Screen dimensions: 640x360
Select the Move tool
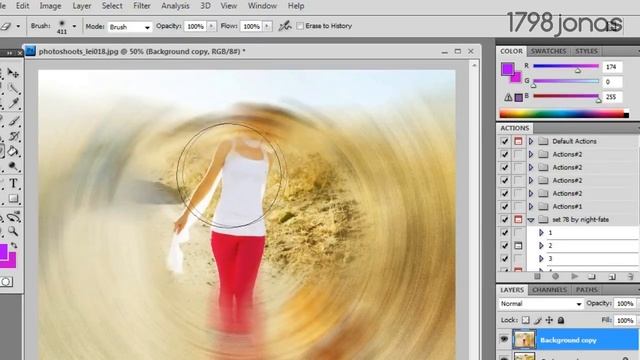pos(13,73)
